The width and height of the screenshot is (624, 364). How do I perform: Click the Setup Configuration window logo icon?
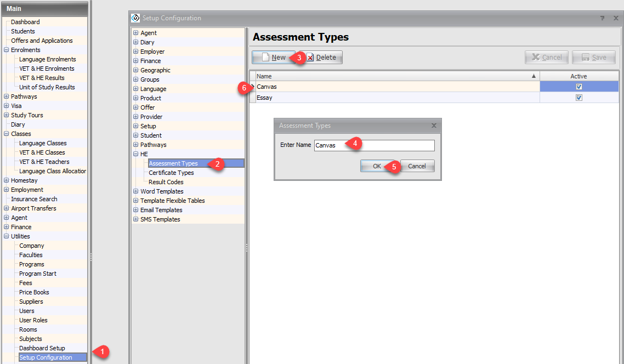tap(136, 18)
